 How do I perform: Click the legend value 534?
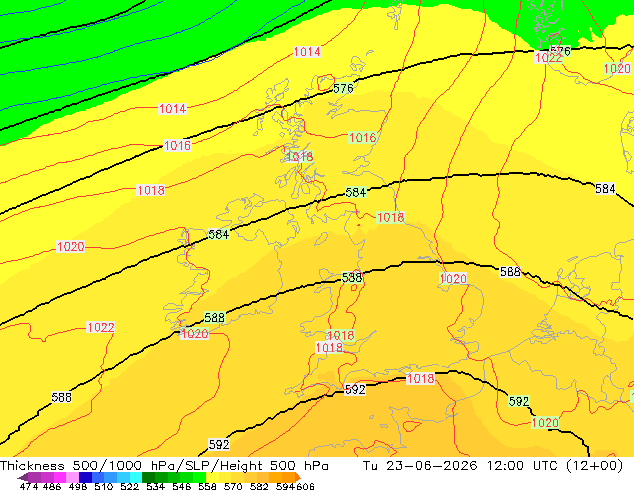155,486
